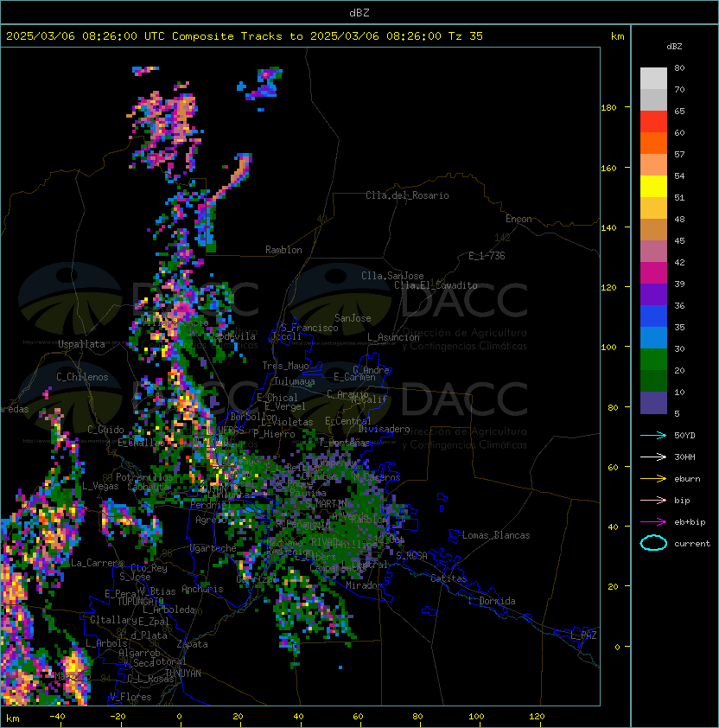Click the cyan 50YD arrow in legend
719x728 pixels.
pos(653,436)
